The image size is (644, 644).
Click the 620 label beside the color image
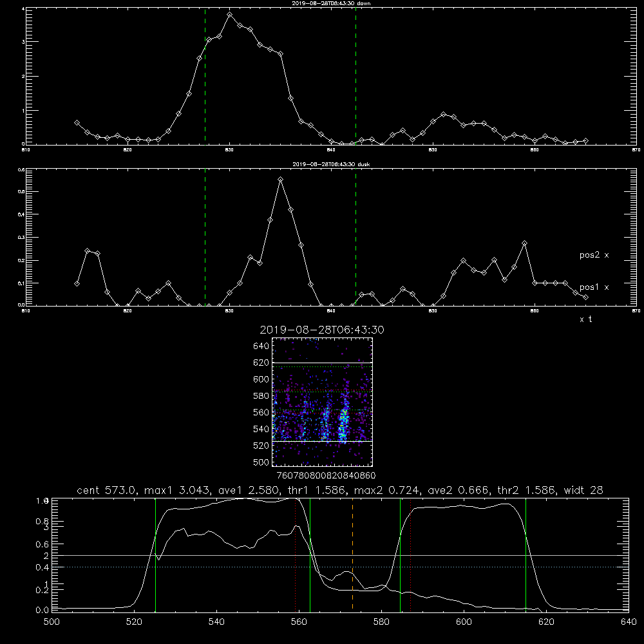point(261,363)
